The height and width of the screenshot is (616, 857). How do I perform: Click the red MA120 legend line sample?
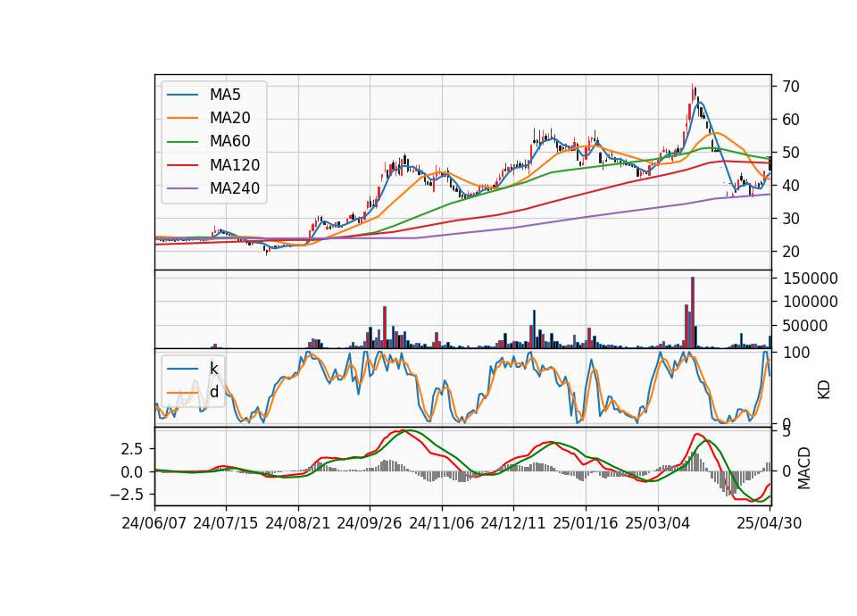182,165
